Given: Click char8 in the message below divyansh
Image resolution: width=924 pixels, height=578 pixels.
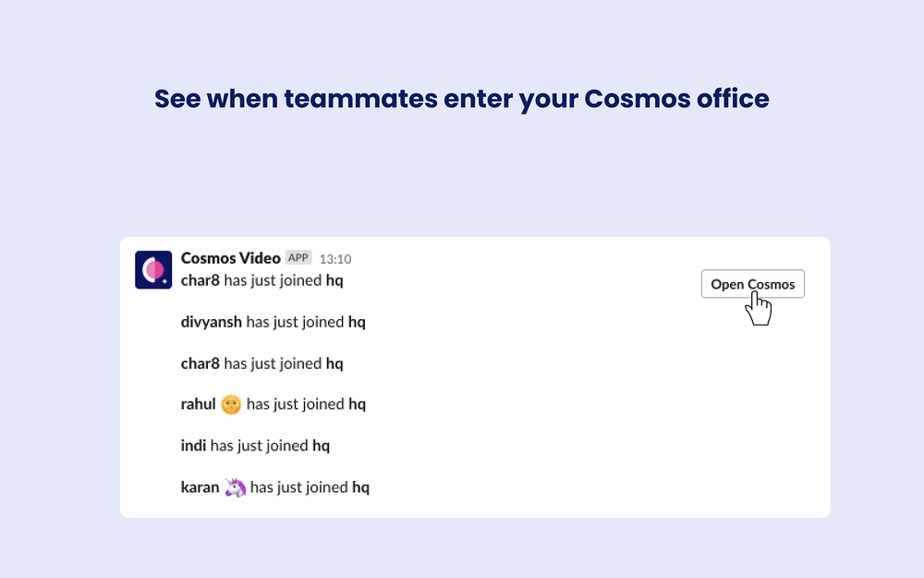Looking at the screenshot, I should point(200,363).
